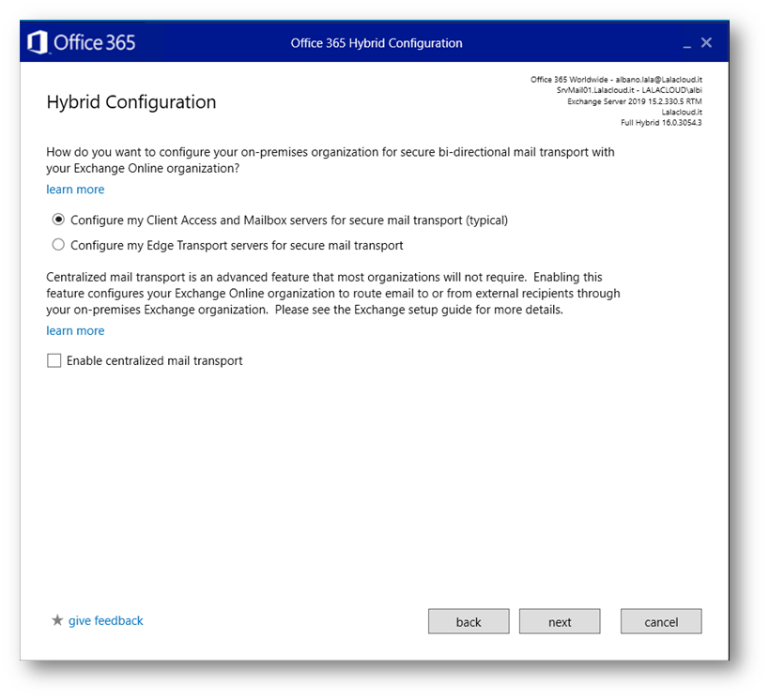
Task: Cancel the hybrid configuration wizard
Action: click(x=661, y=621)
